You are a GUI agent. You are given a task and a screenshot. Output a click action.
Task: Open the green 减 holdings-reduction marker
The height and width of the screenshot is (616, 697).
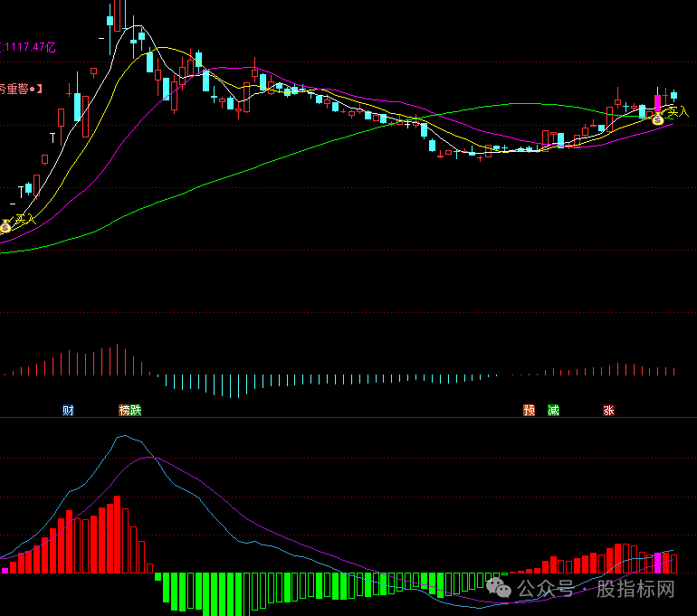(553, 410)
